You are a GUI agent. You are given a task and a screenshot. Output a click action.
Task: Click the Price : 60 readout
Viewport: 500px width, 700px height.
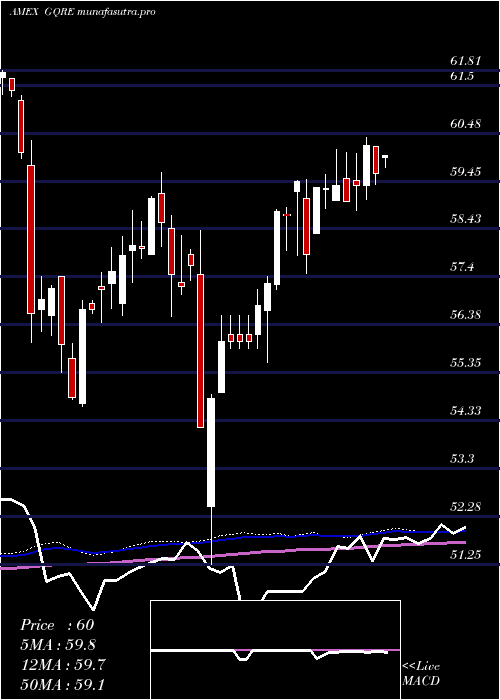(x=57, y=625)
